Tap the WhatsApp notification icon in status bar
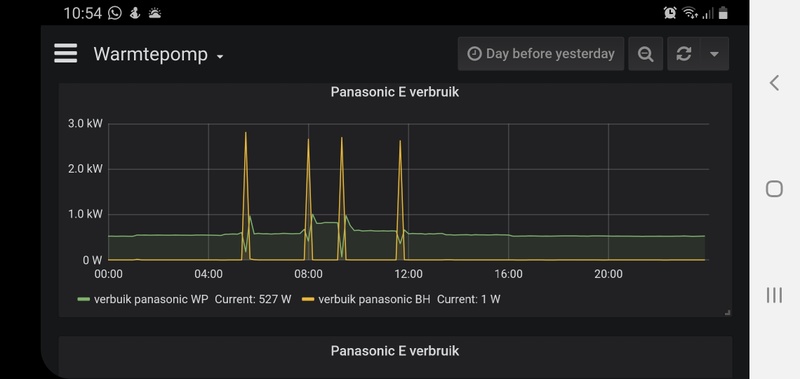The width and height of the screenshot is (800, 379). coord(115,13)
